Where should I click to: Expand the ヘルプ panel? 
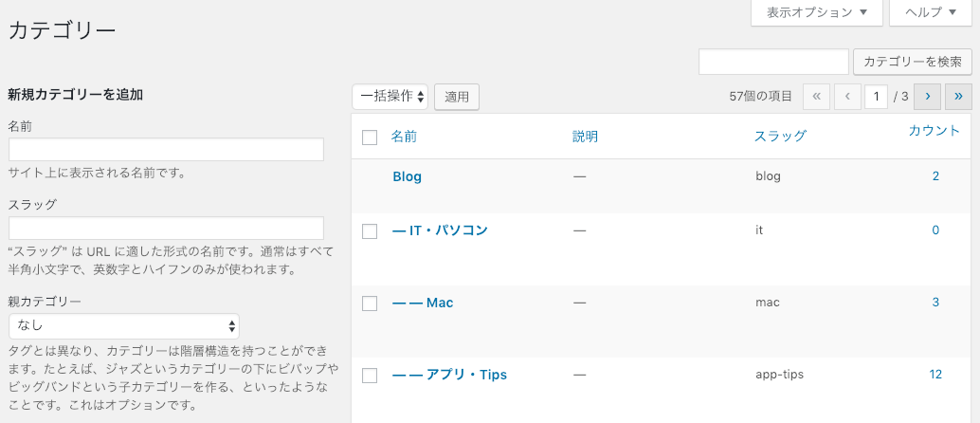[931, 12]
